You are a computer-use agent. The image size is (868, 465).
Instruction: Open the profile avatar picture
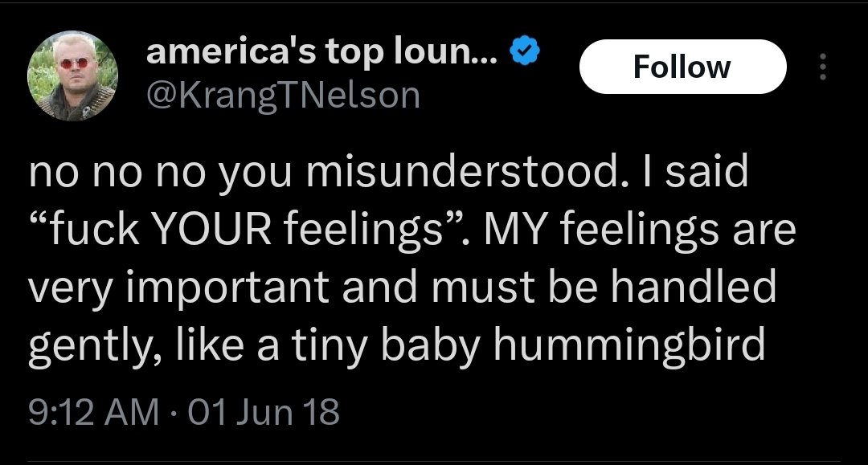point(73,83)
